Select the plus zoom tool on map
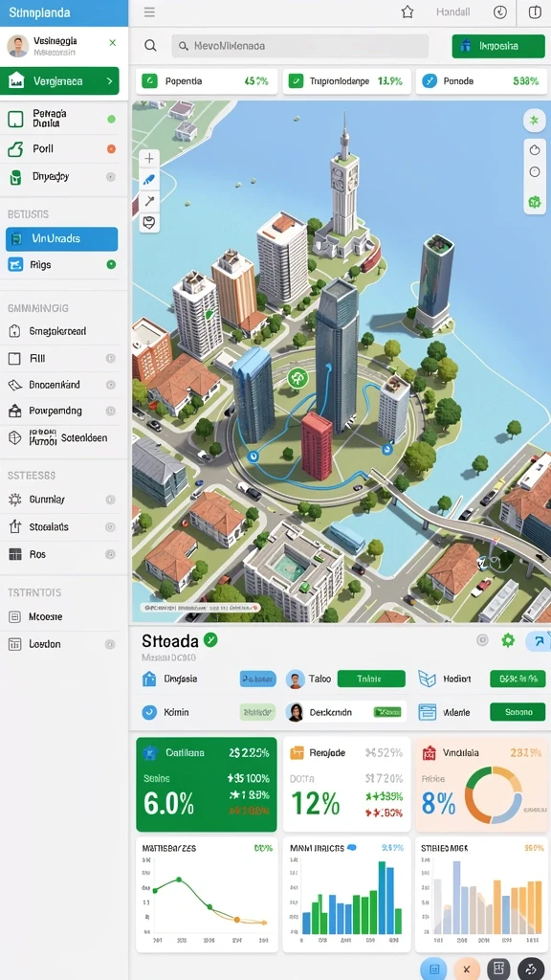This screenshot has width=551, height=980. point(149,158)
